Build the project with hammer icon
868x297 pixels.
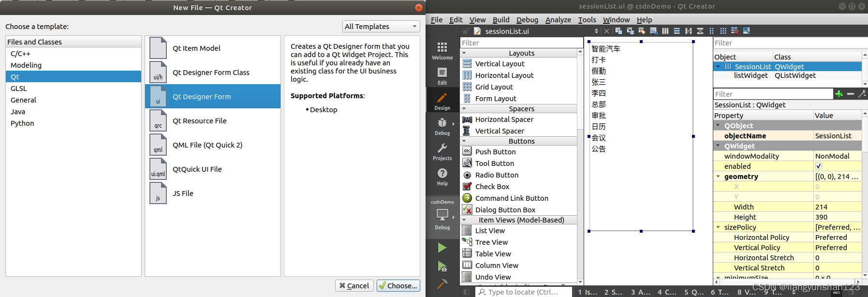pyautogui.click(x=442, y=284)
